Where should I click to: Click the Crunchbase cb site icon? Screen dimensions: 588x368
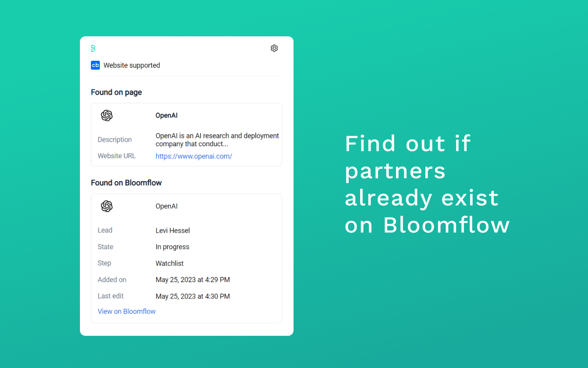click(x=95, y=65)
